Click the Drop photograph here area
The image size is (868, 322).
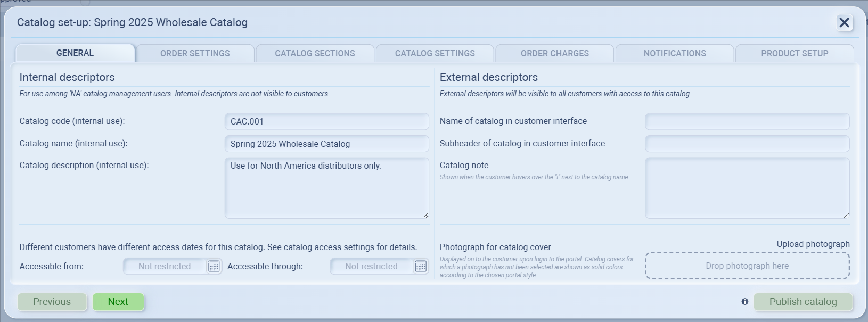(747, 266)
